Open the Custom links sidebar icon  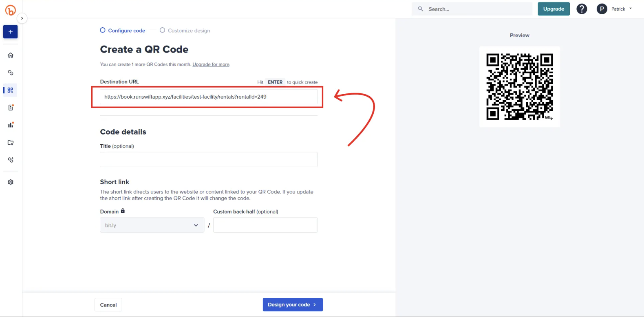point(11,160)
